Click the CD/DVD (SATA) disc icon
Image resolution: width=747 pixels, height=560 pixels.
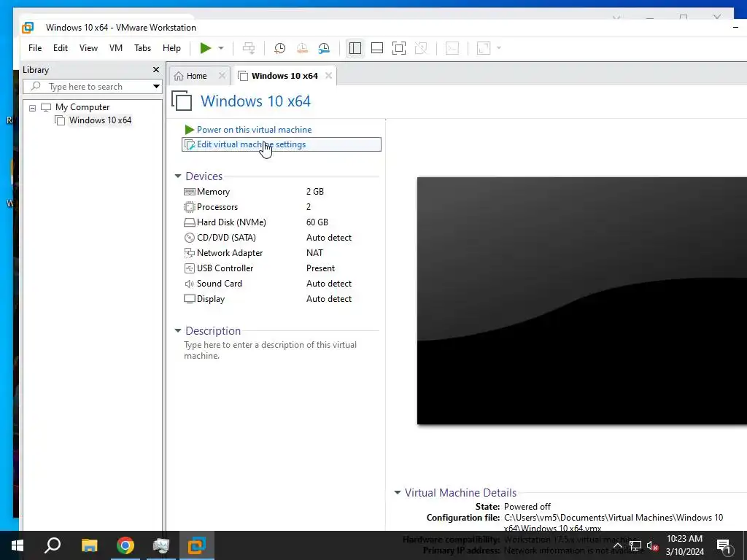click(189, 238)
